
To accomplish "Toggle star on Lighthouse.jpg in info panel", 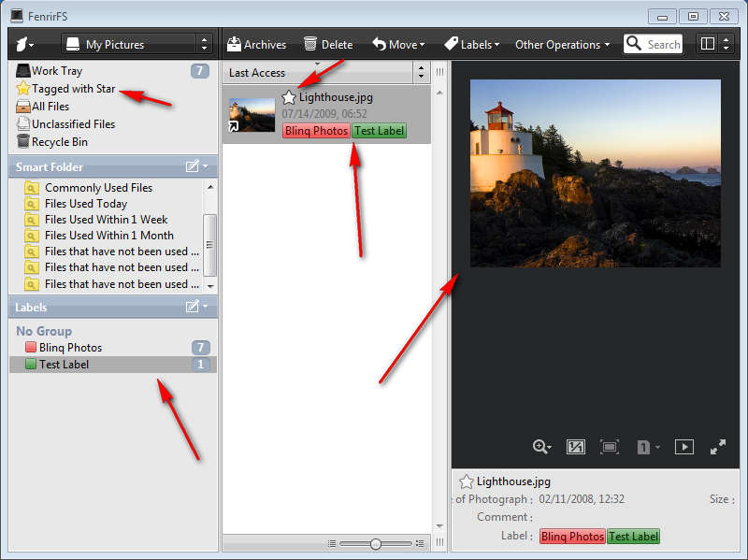I will tap(466, 481).
